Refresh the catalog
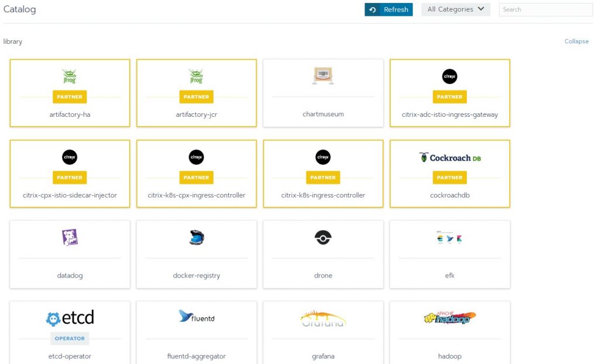 pos(388,9)
